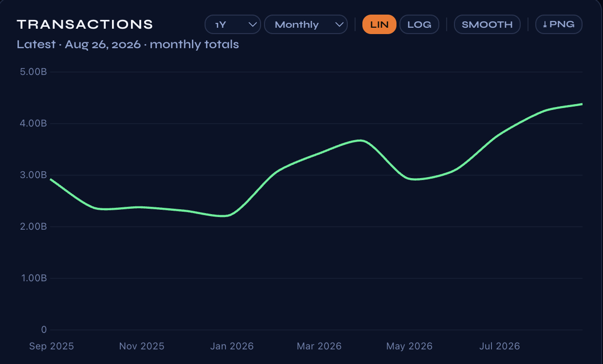Screen dimensions: 603x364
Task: Select the Jul 2026 x-axis label
Action: point(500,346)
